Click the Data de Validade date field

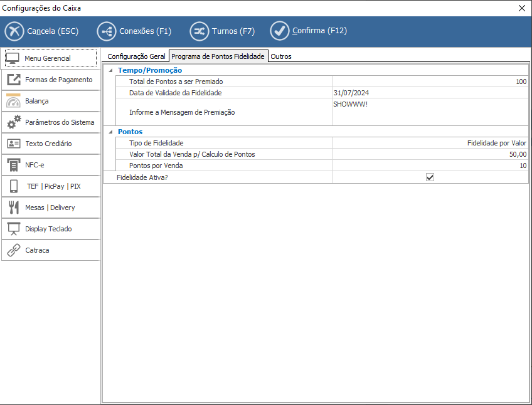click(x=430, y=93)
